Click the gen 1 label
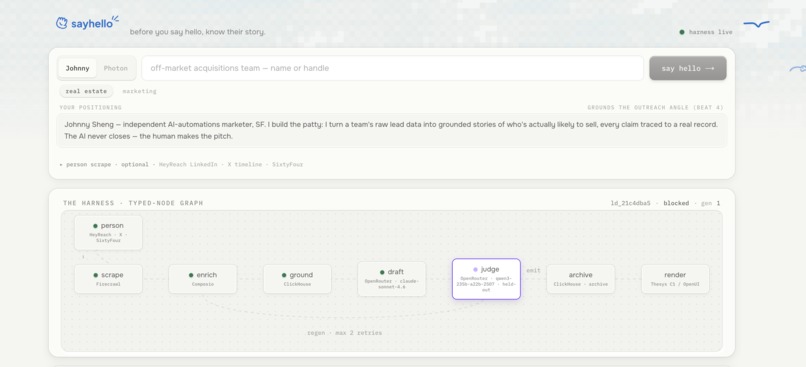 710,203
